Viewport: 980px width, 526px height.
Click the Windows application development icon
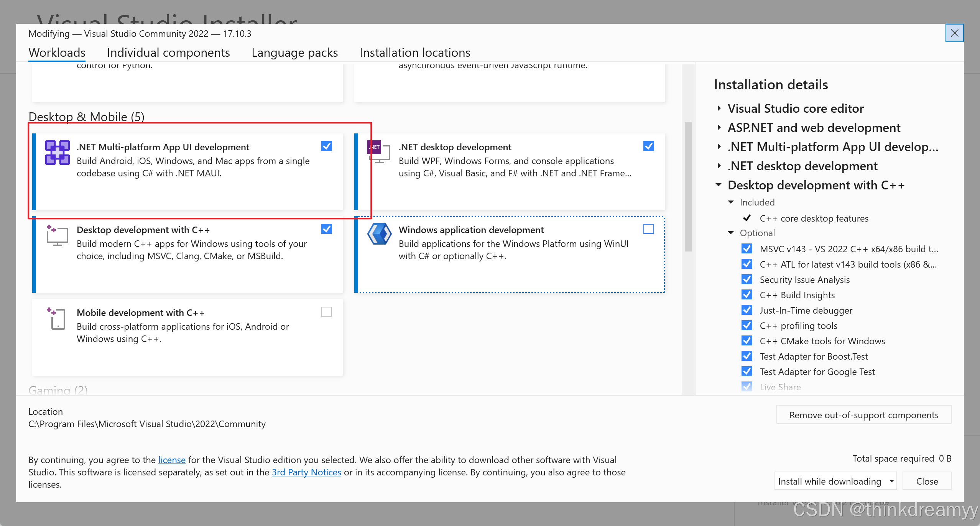click(x=379, y=234)
